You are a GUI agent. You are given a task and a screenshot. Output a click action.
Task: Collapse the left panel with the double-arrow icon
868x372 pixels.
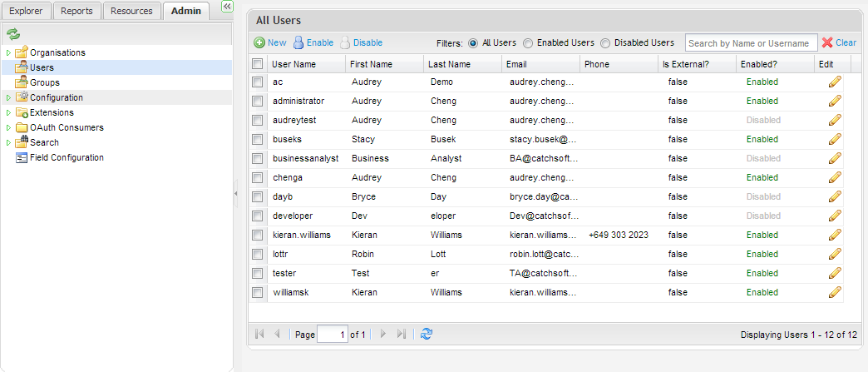(227, 7)
